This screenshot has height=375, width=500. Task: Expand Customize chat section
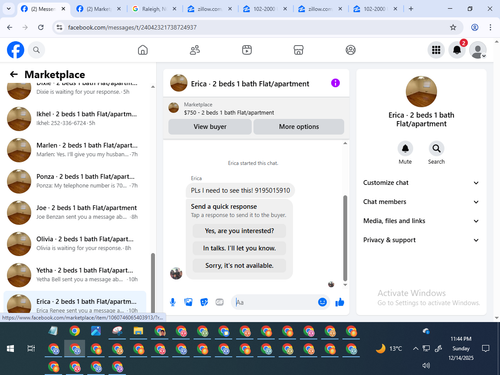(421, 183)
